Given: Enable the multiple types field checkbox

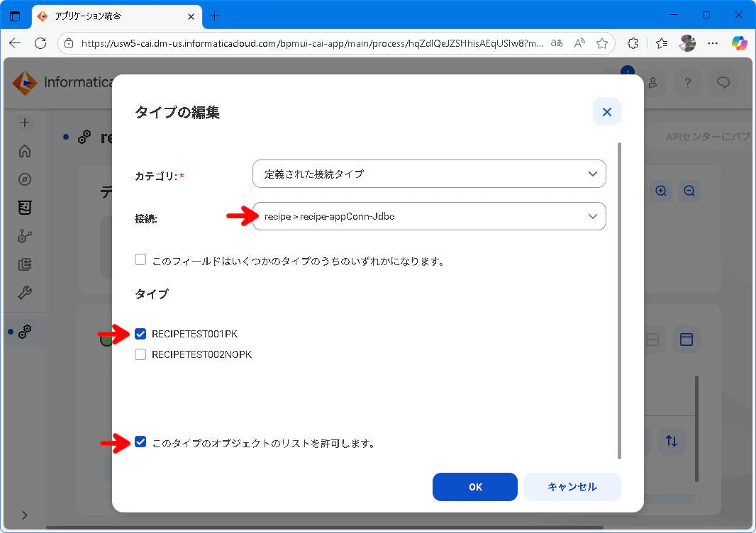Looking at the screenshot, I should click(x=140, y=259).
